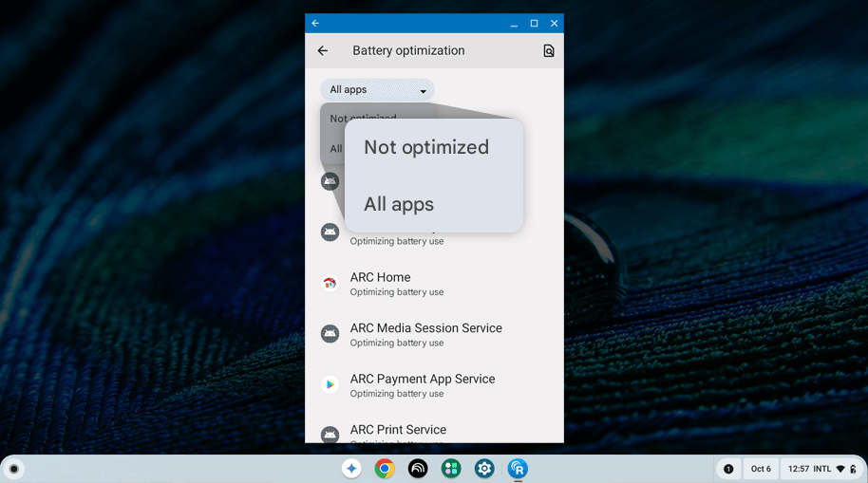Click the blue R app icon in shelf
This screenshot has width=868, height=483.
coord(518,469)
